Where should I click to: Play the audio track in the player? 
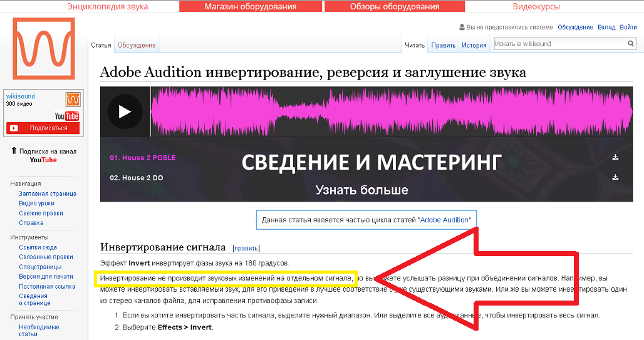[125, 111]
